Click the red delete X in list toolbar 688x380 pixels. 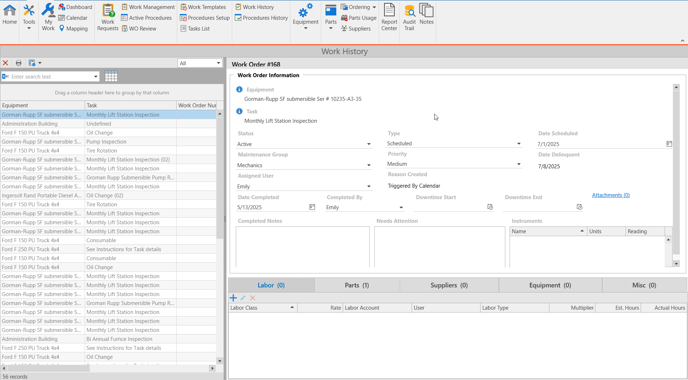(6, 63)
